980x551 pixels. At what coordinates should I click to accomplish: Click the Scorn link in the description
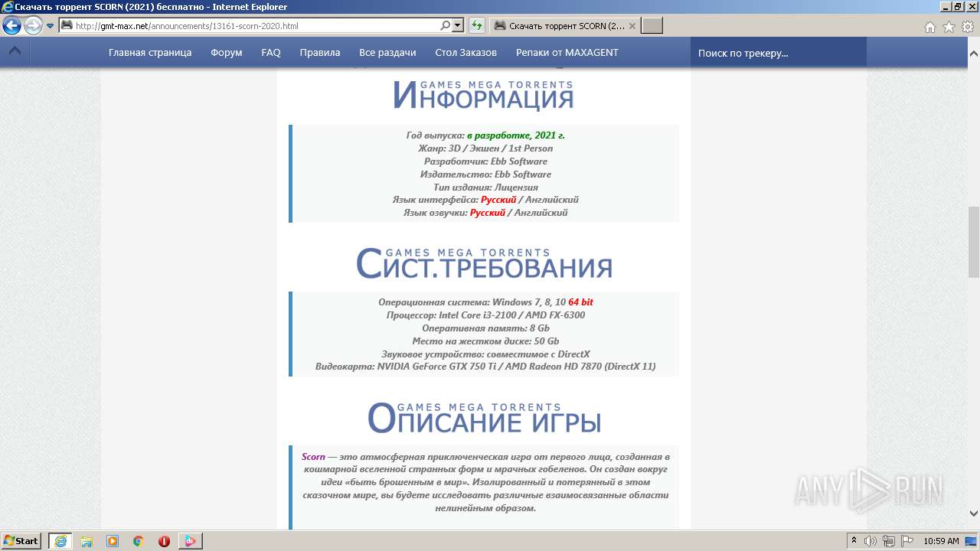click(313, 457)
